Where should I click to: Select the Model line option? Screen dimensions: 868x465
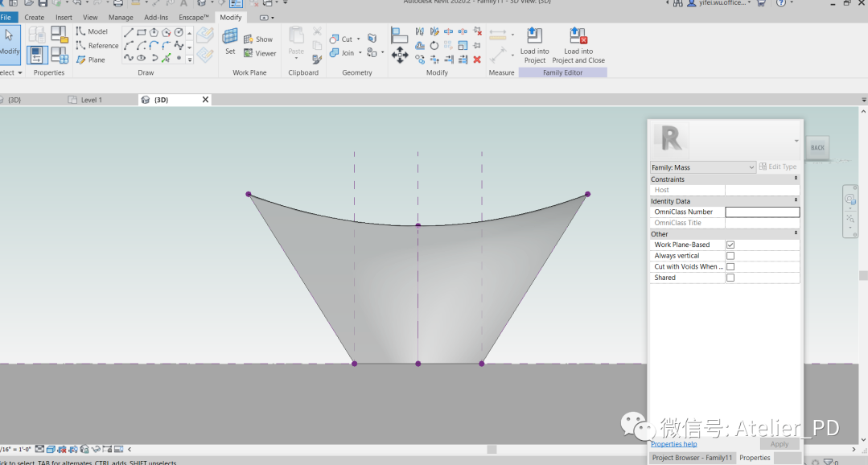[x=92, y=31]
